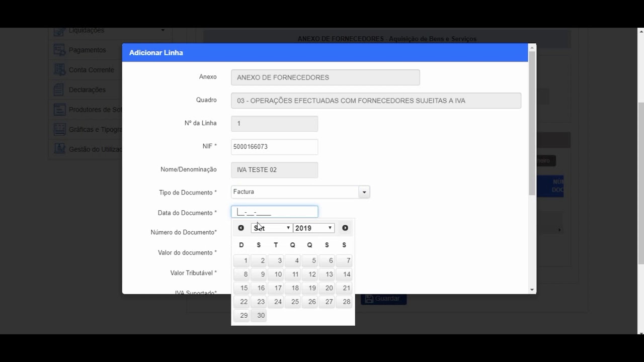The height and width of the screenshot is (362, 644).
Task: Select day 18 in calendar
Action: [293, 288]
